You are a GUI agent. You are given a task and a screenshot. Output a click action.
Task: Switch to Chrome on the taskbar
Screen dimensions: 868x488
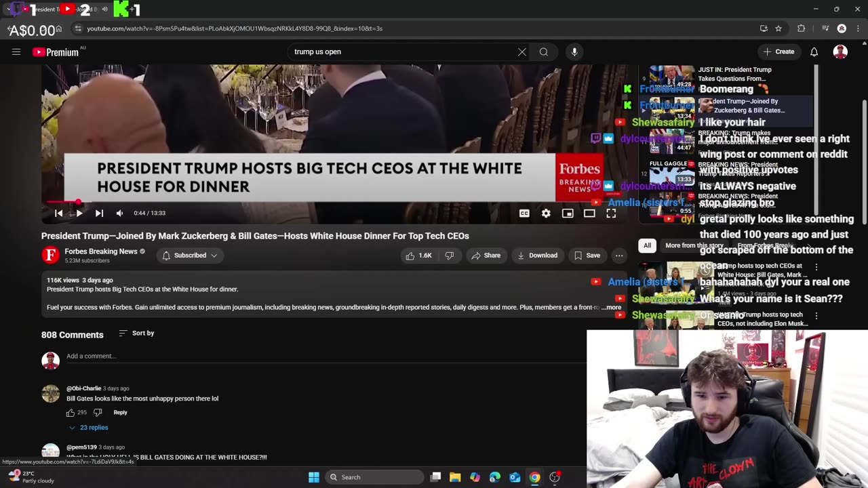tap(534, 477)
